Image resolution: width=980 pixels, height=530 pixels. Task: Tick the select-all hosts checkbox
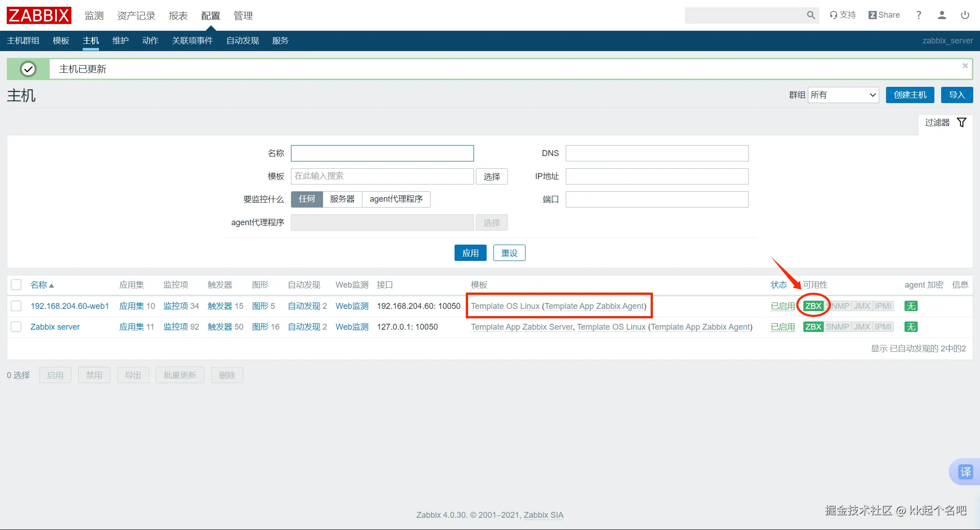[x=16, y=285]
